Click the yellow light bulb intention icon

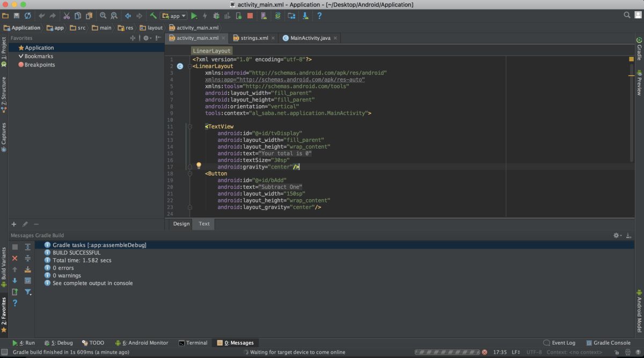click(x=199, y=166)
